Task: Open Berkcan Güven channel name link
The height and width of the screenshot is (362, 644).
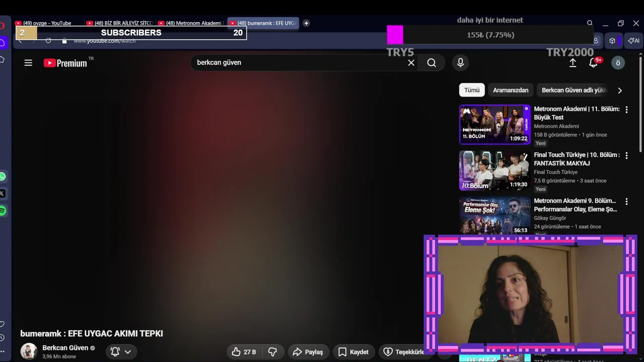Action: click(65, 348)
